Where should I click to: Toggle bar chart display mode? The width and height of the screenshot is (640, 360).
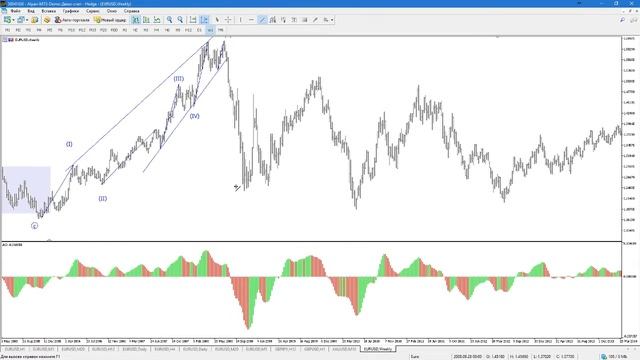pyautogui.click(x=136, y=20)
